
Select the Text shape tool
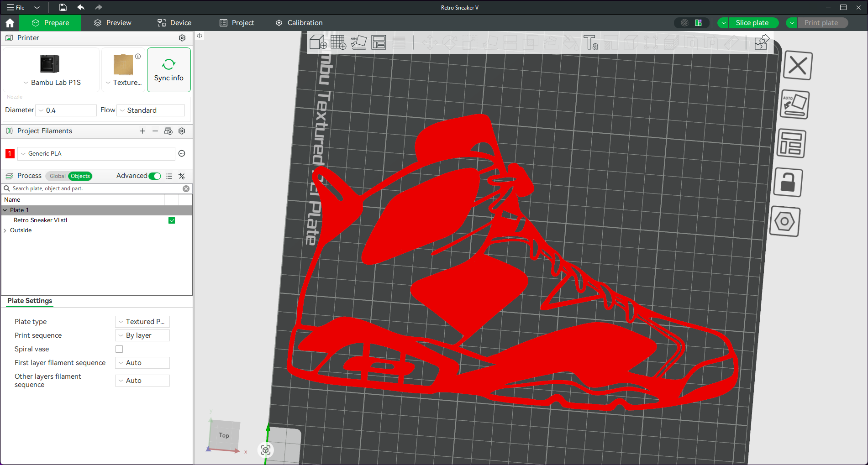click(590, 42)
